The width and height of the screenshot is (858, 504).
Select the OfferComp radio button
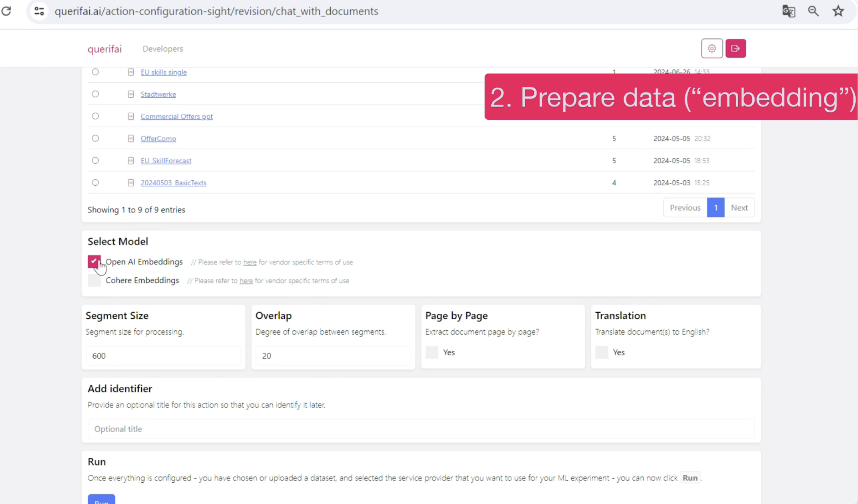click(95, 138)
